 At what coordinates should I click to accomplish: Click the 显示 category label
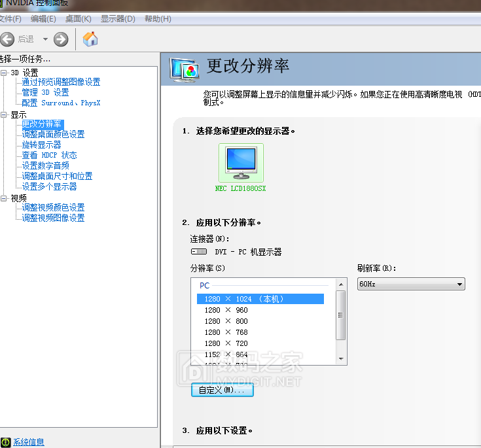tap(18, 114)
